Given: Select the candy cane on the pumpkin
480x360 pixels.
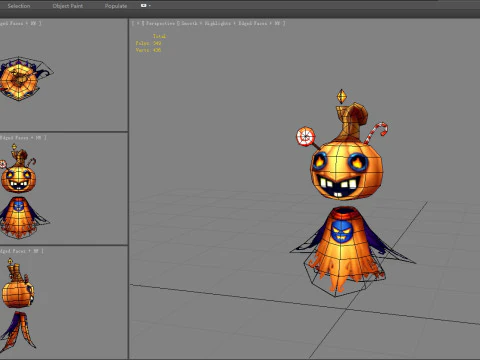Looking at the screenshot, I should (376, 133).
